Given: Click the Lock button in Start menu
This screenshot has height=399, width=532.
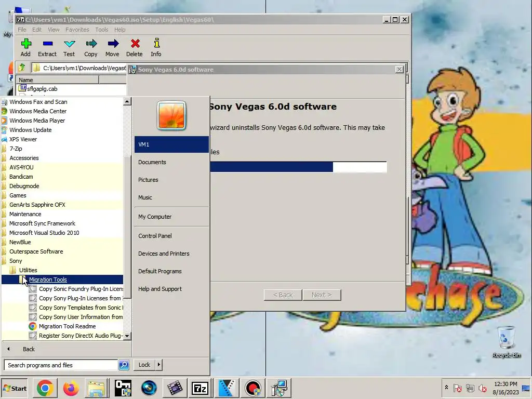Looking at the screenshot, I should point(144,365).
